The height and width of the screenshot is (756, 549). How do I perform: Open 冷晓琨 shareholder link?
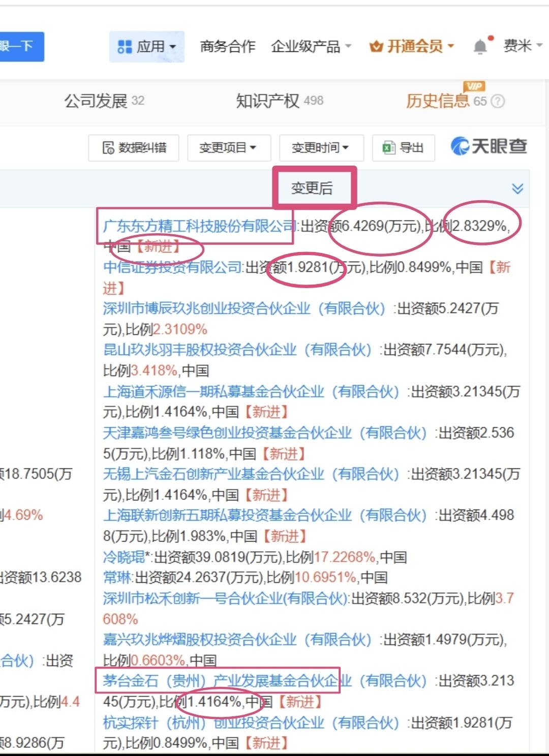click(x=124, y=557)
